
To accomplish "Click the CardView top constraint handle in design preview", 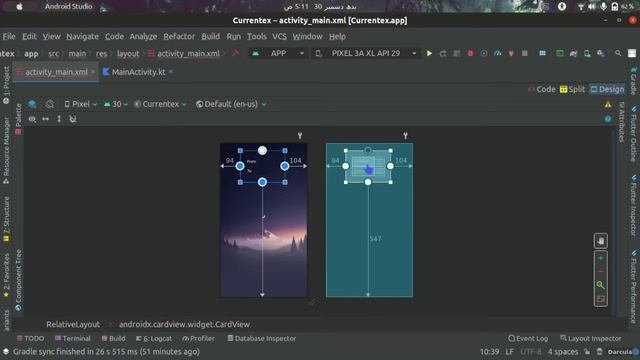I will (x=262, y=150).
